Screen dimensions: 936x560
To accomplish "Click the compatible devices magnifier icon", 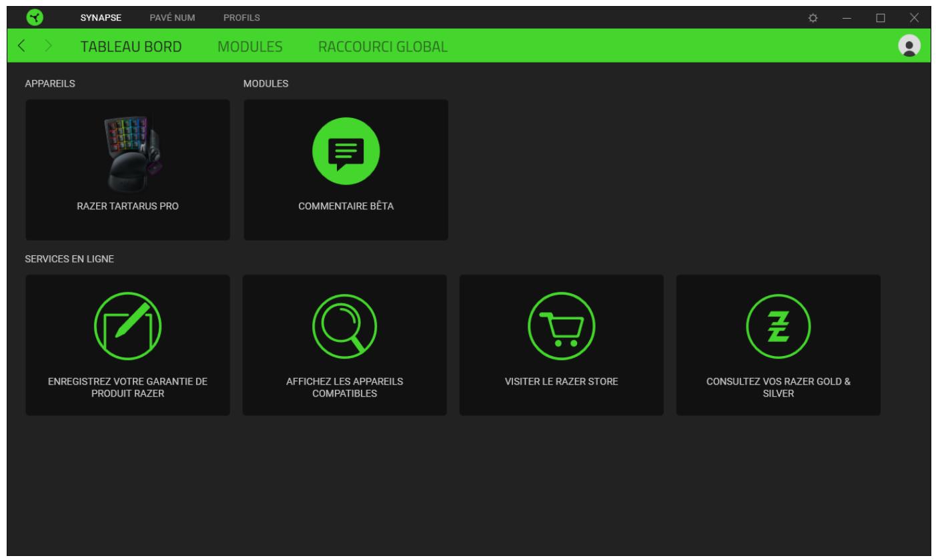I will coord(344,326).
